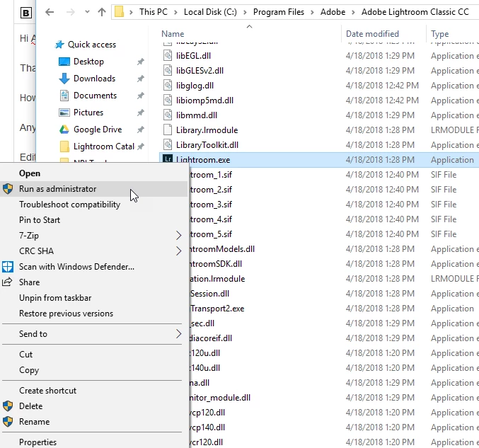Open Google Drive in Quick access
The width and height of the screenshot is (479, 448).
(x=98, y=130)
